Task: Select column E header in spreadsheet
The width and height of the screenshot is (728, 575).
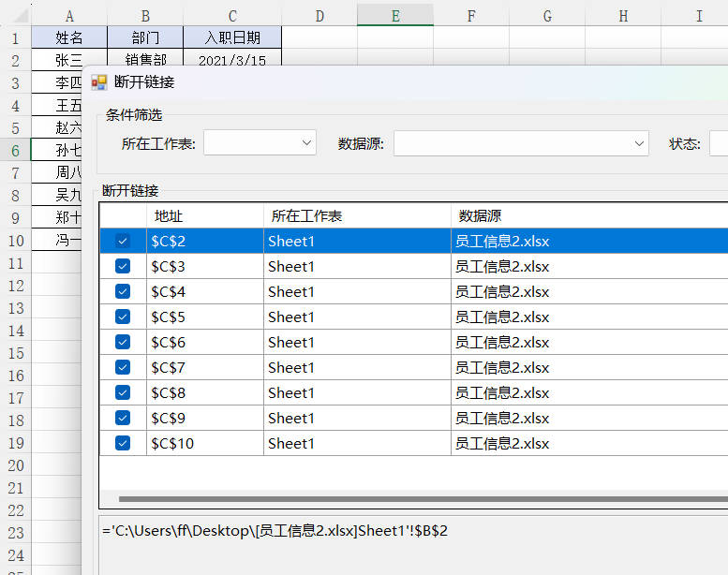Action: click(x=395, y=15)
